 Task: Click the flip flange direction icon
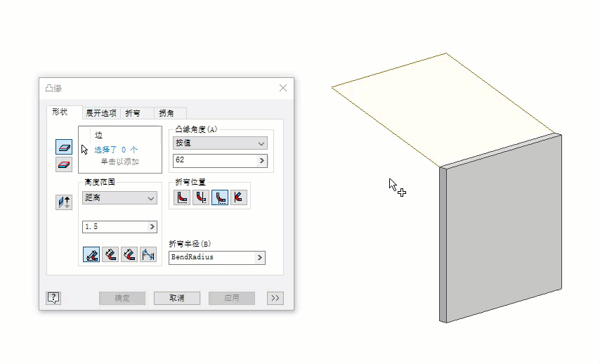pyautogui.click(x=64, y=202)
